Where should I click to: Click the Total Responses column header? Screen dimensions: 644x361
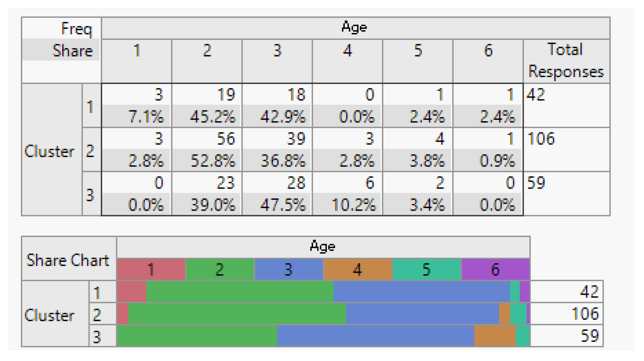click(x=566, y=61)
